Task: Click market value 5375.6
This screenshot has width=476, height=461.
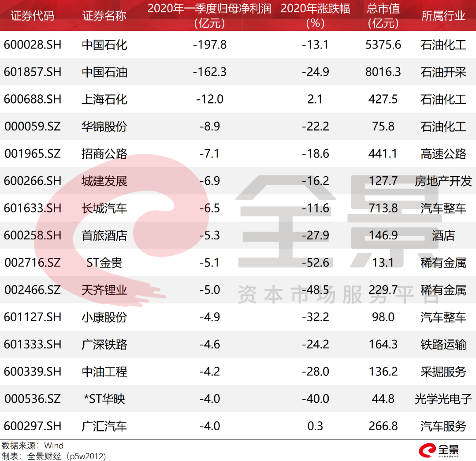Action: click(383, 45)
